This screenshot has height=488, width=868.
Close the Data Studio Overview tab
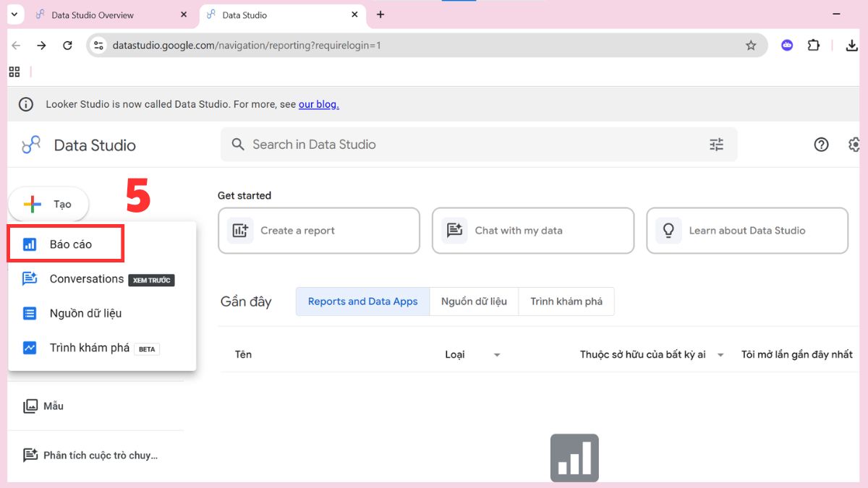coord(184,14)
